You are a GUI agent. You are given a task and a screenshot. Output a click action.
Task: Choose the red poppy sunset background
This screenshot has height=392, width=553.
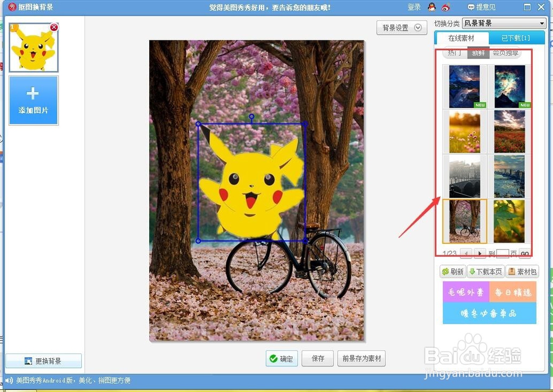click(x=509, y=132)
